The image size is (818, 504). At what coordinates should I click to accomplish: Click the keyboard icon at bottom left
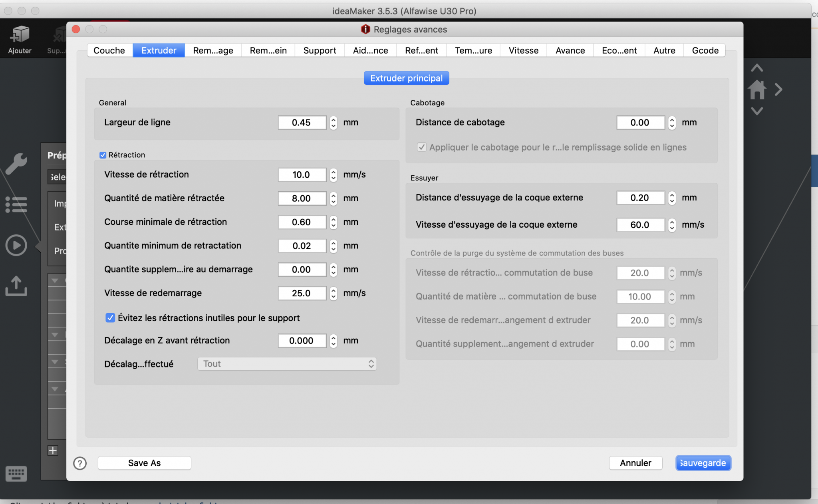[16, 474]
